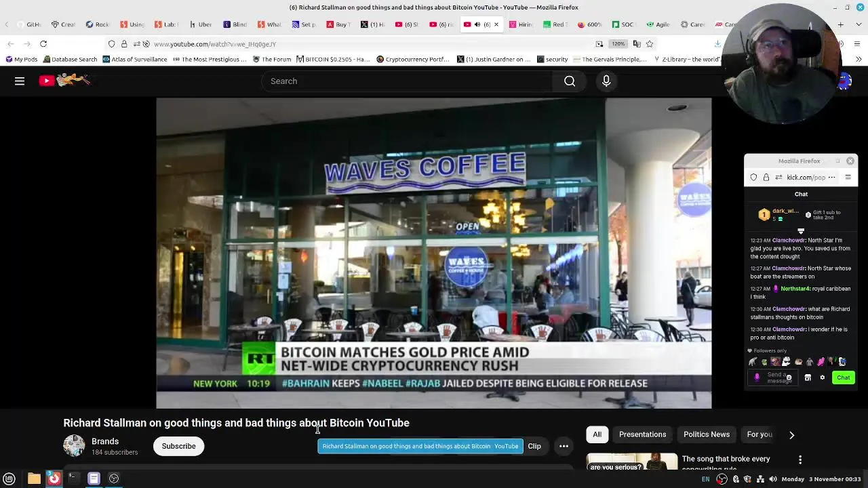Subscribe to the Brands channel
The width and height of the screenshot is (868, 488).
click(x=178, y=446)
